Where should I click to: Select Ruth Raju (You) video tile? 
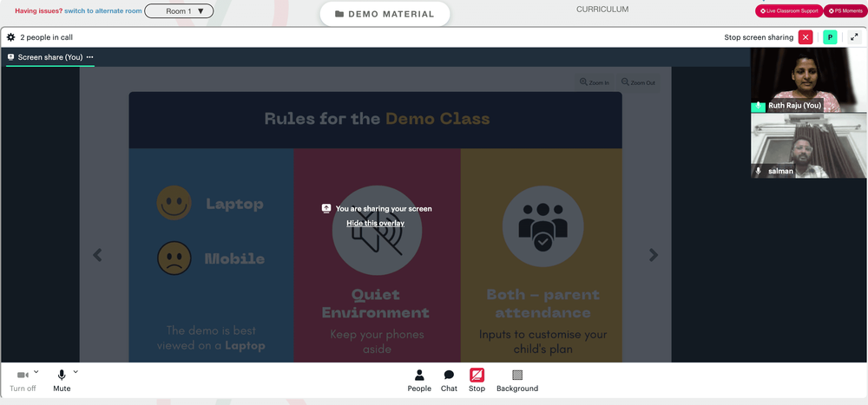(809, 81)
